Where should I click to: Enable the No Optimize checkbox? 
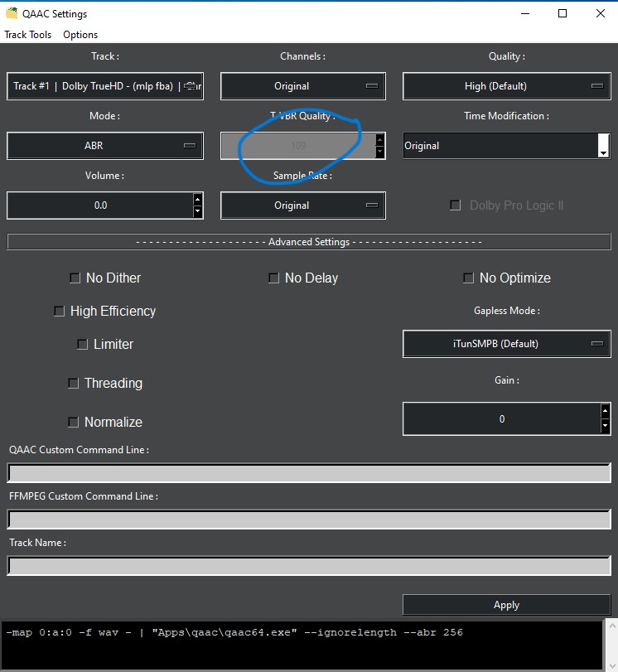468,278
